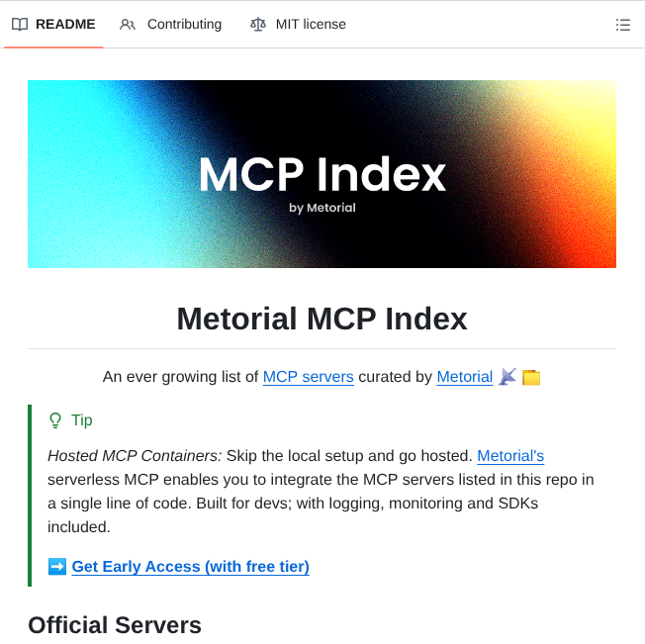Follow the Metorial's link in the tip
Viewport: 645px width, 644px height.
(510, 456)
